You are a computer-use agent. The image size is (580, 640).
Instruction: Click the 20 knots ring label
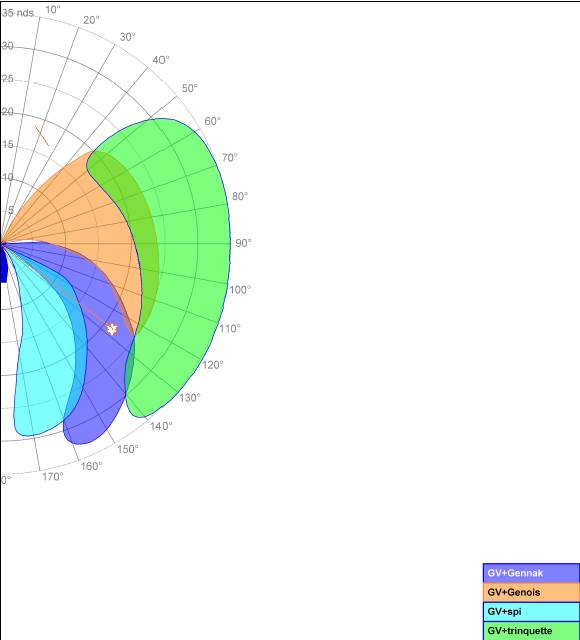click(7, 112)
